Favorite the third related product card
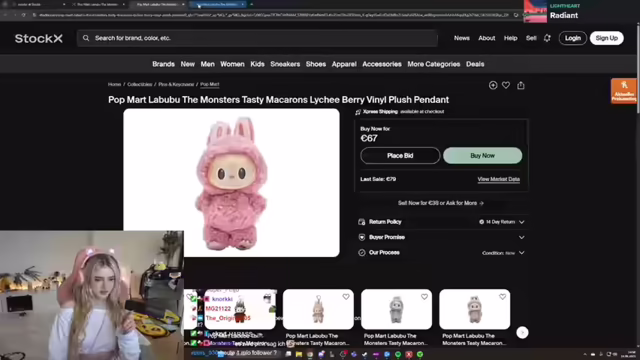This screenshot has width=640, height=360. click(424, 297)
